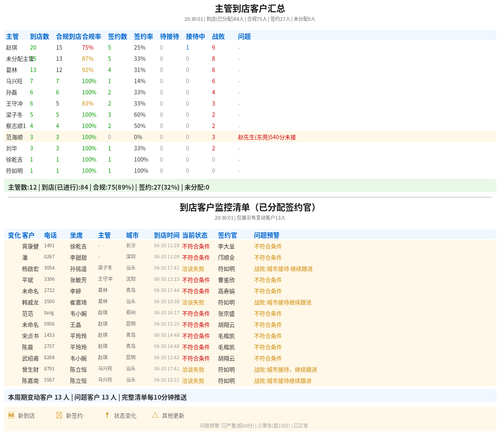Click phone number 0956
This screenshot has height=448, width=500.
pos(49,324)
